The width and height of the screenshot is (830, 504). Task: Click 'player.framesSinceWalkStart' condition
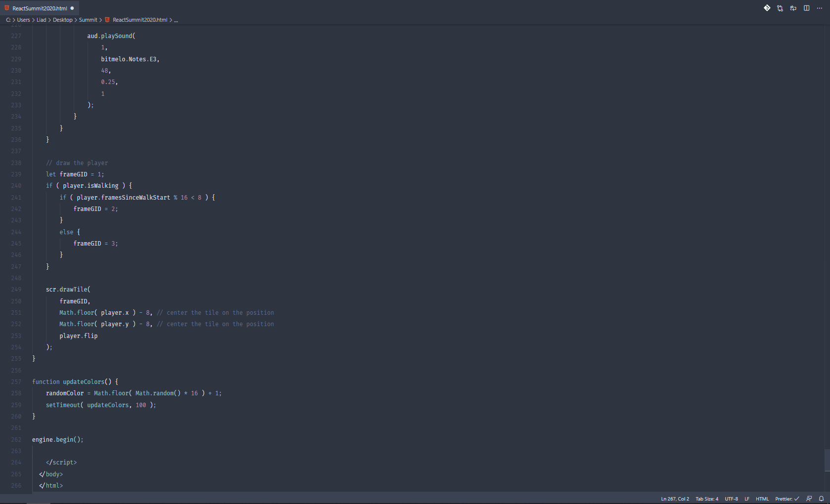(x=123, y=198)
